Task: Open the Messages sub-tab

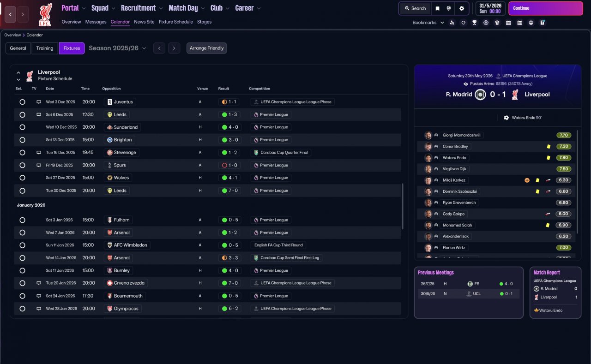Action: (96, 22)
